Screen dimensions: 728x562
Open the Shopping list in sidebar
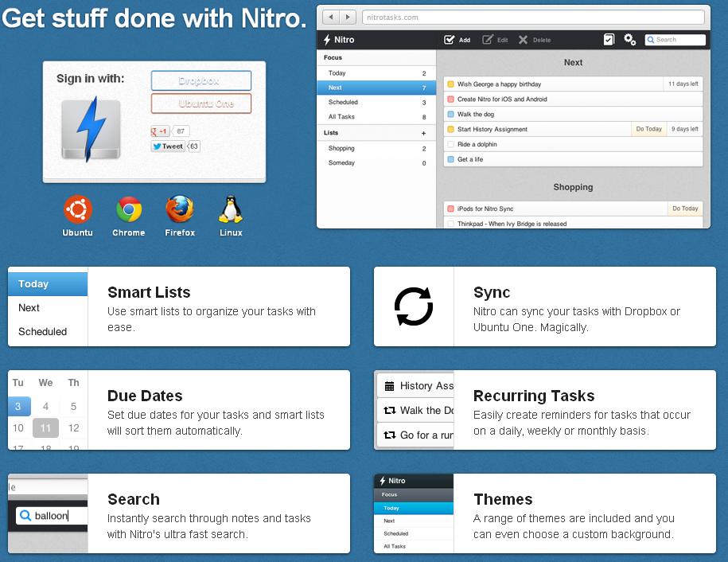click(341, 148)
